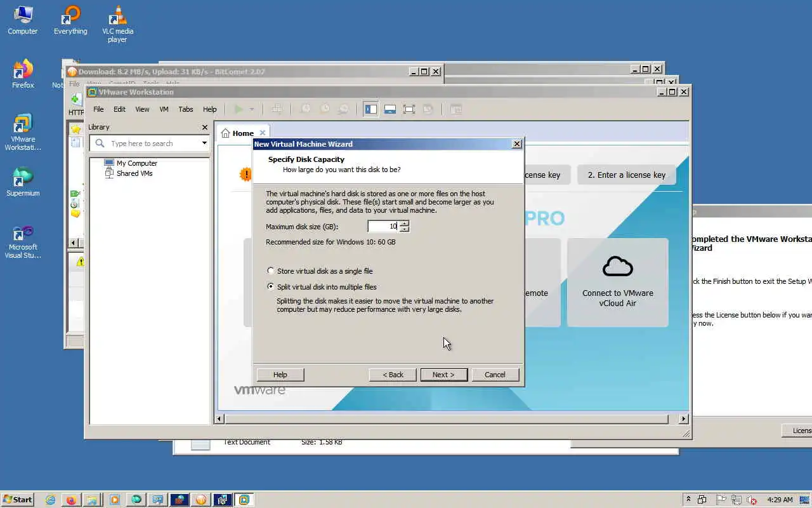Screen dimensions: 812x508
Task: Click the File menu in BitComet window
Action: pyautogui.click(x=74, y=83)
